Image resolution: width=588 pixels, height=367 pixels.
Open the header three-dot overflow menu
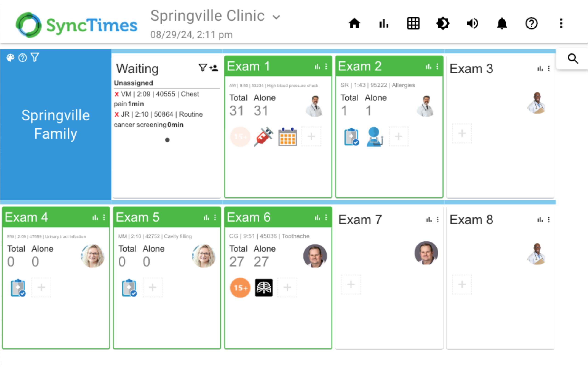click(561, 24)
